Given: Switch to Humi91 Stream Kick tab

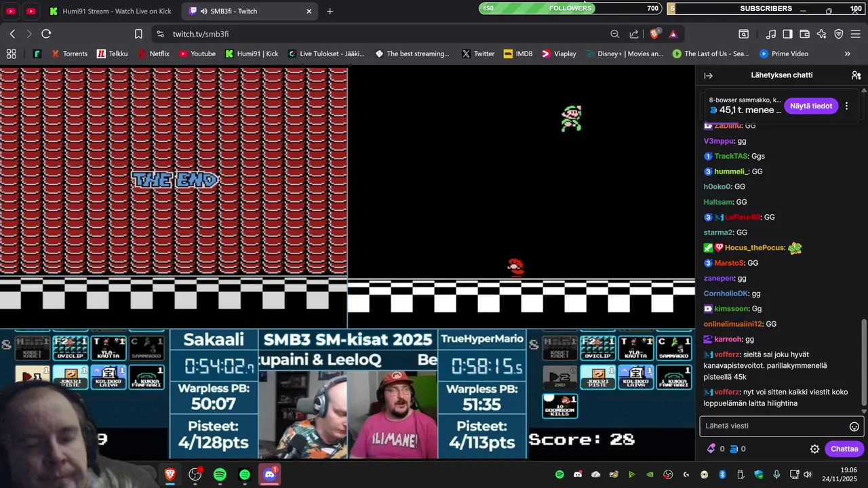Looking at the screenshot, I should (110, 11).
